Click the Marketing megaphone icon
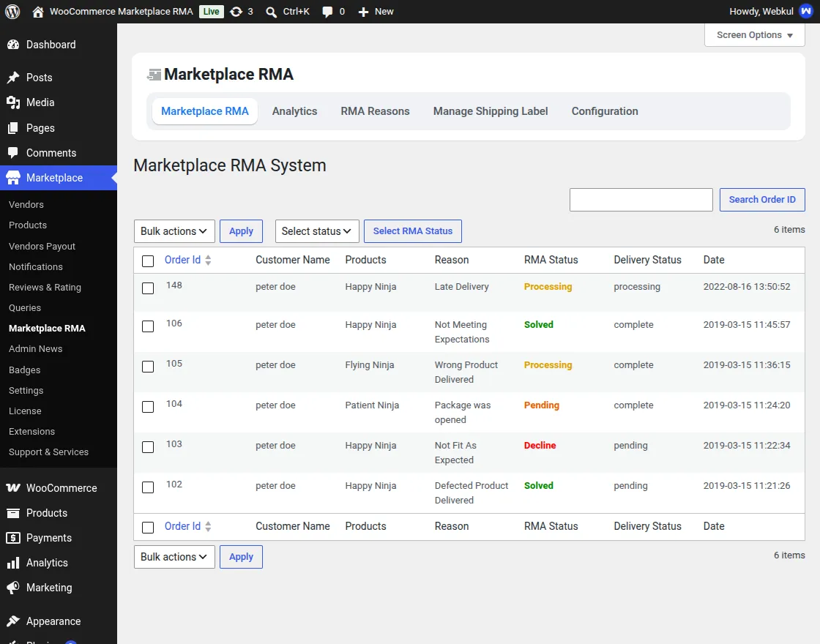The image size is (820, 644). (x=13, y=588)
